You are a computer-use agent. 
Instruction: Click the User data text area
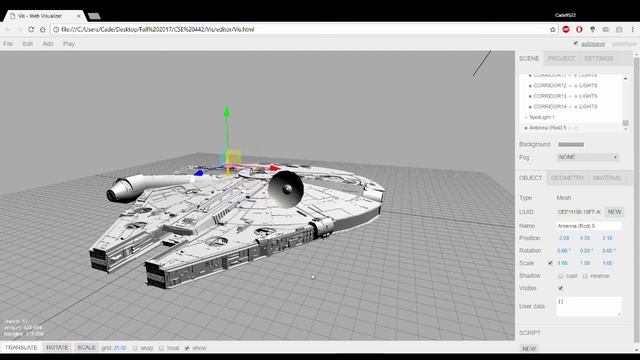589,306
